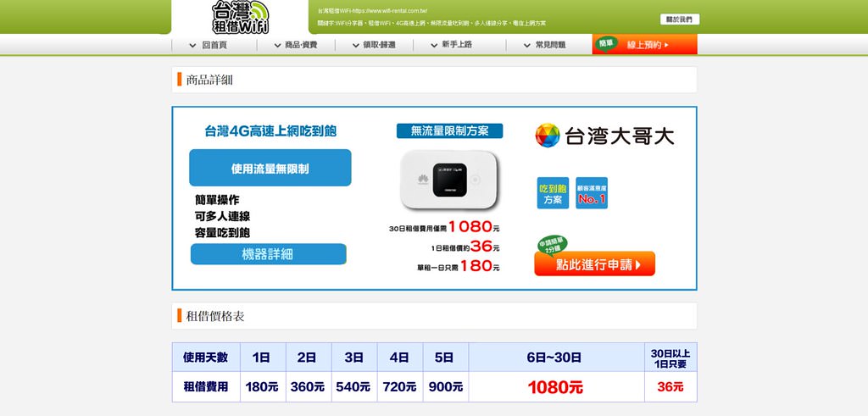This screenshot has height=416, width=868.
Task: Click the 2日 column header
Action: click(309, 358)
